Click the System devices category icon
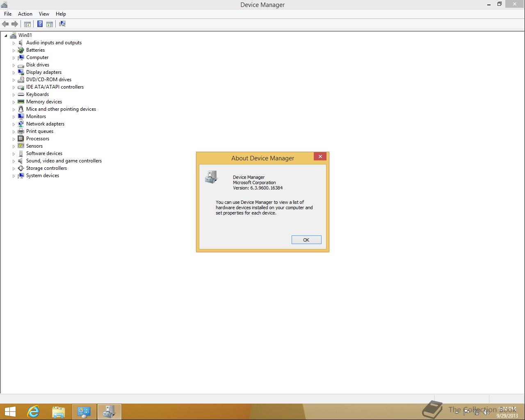Viewport: 525px width, 420px height. (21, 176)
